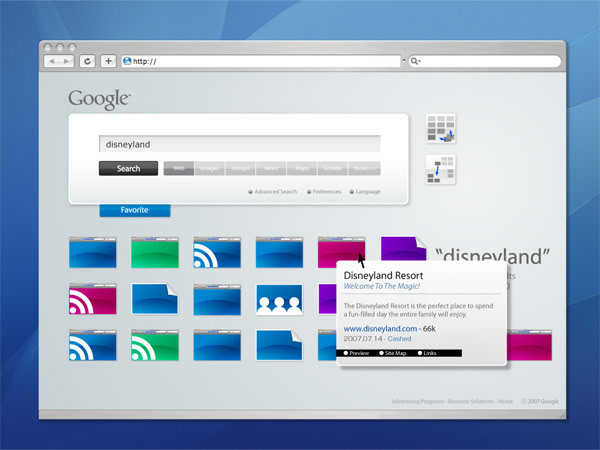600x450 pixels.
Task: Open the purple document thumbnail beside the disneyland heading
Action: point(403,249)
